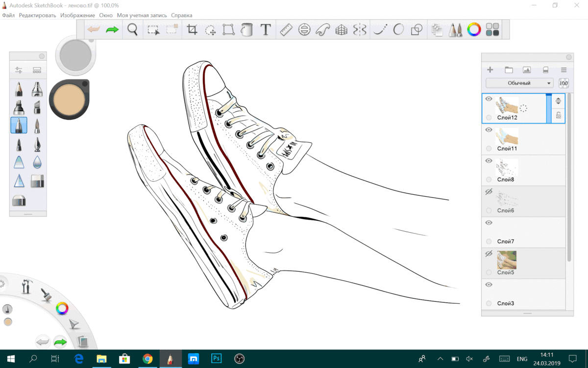This screenshot has width=588, height=368.
Task: Add a new layer with plus button
Action: (490, 70)
